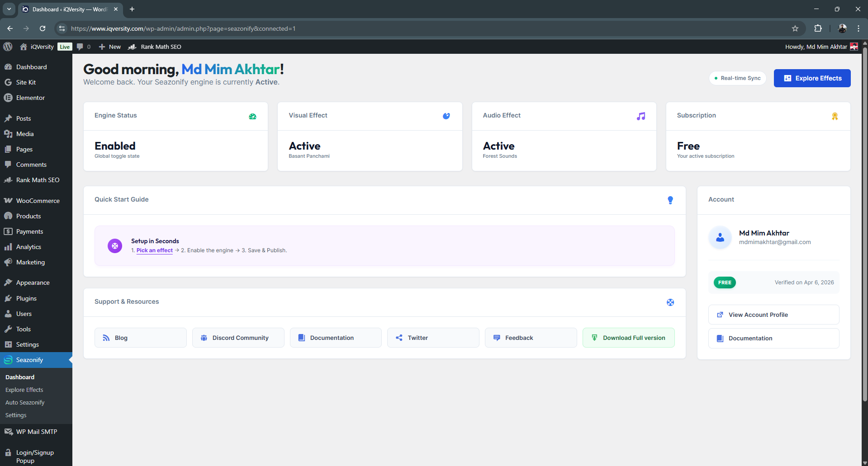Follow the Pick an effect link

click(x=155, y=250)
